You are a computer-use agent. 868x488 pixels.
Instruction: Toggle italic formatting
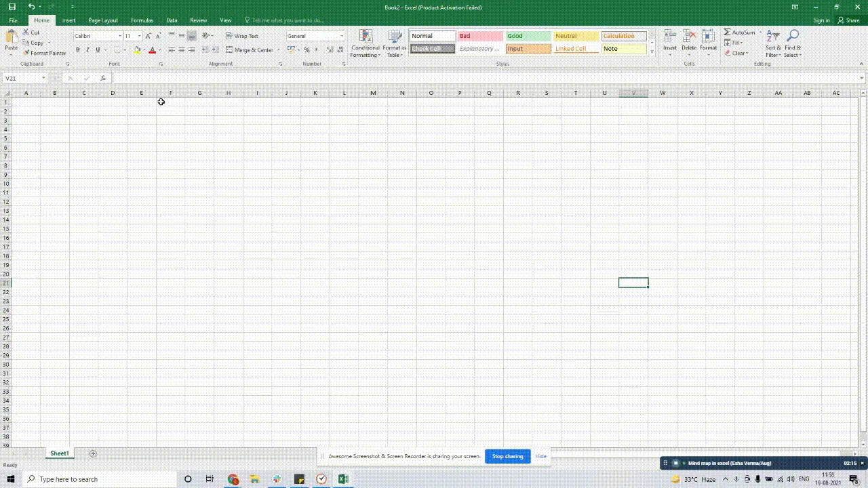[x=87, y=49]
